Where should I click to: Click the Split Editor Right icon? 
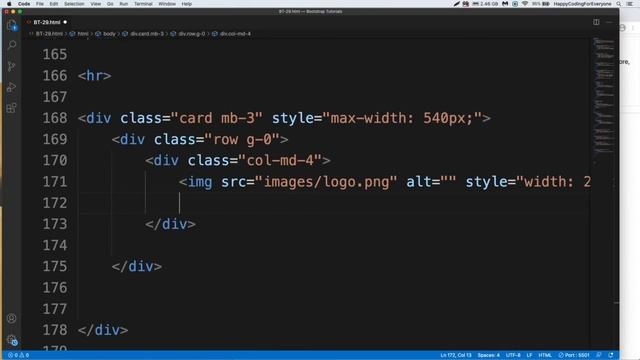click(596, 22)
